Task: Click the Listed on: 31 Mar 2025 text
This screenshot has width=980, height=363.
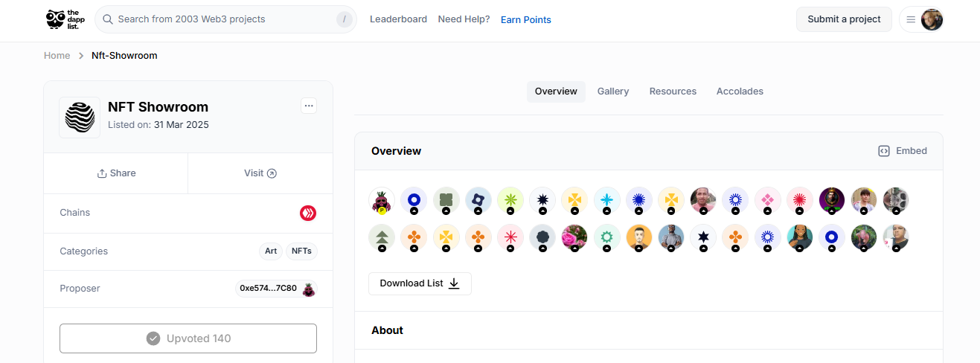Action: click(x=158, y=125)
